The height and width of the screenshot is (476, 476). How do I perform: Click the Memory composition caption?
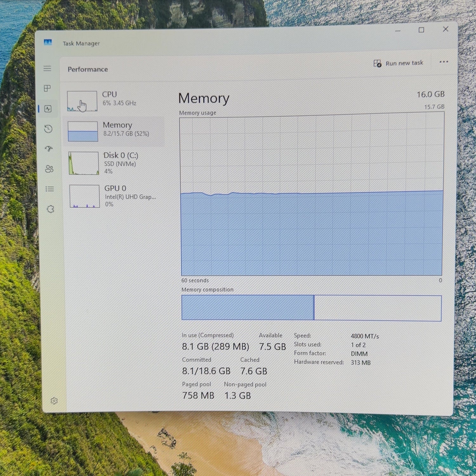pyautogui.click(x=207, y=290)
